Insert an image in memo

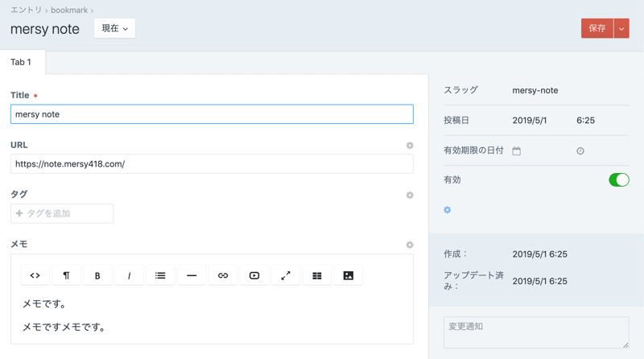coord(349,275)
